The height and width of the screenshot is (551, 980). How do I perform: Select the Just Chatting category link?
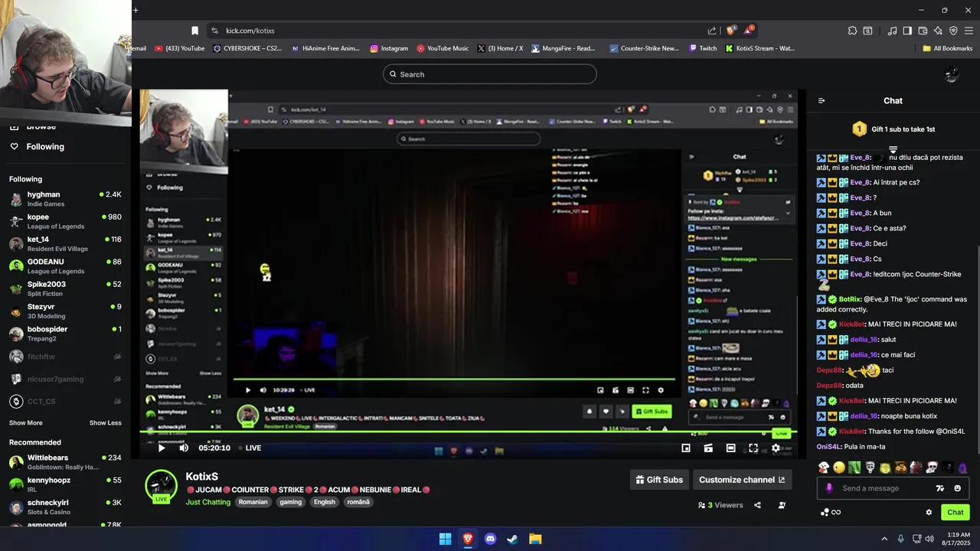[x=207, y=502]
